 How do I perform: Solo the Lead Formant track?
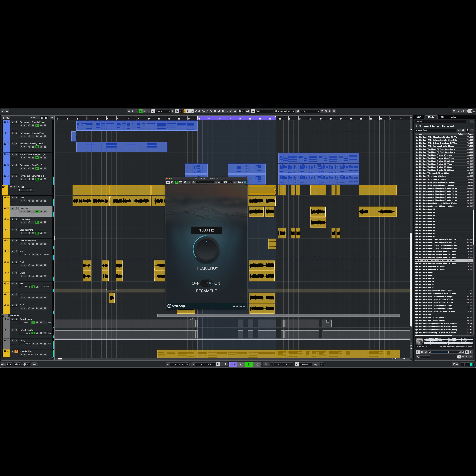(x=17, y=230)
